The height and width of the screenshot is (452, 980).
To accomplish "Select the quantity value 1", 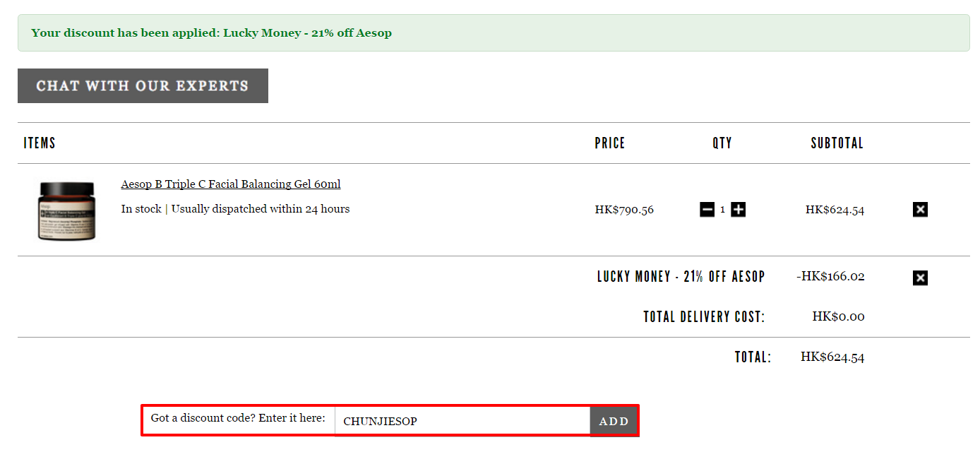I will [722, 210].
